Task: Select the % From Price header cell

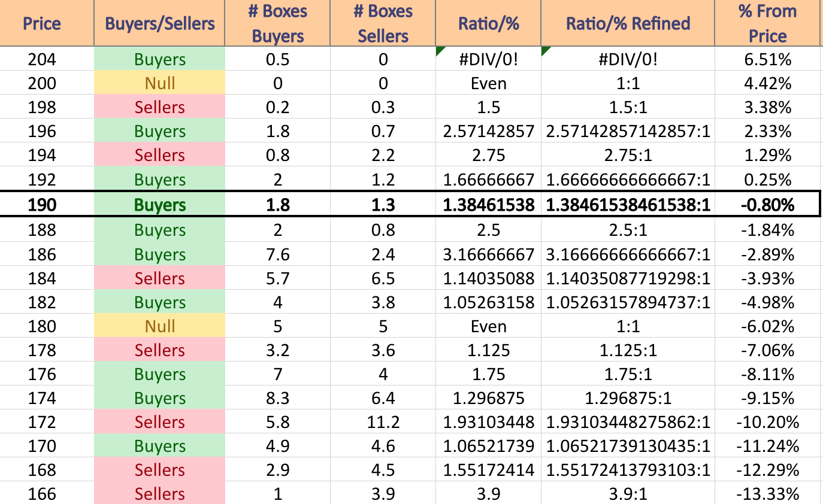Action: (767, 23)
